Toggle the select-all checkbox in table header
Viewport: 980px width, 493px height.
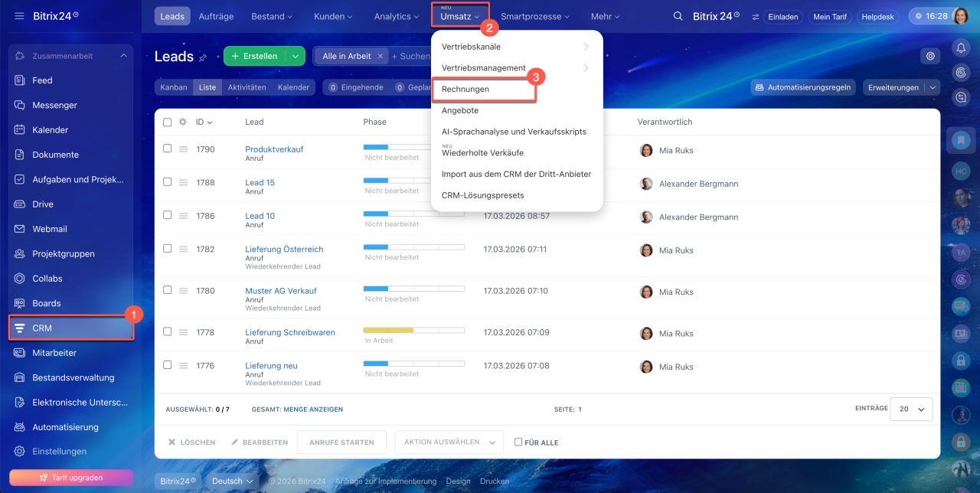click(x=168, y=122)
